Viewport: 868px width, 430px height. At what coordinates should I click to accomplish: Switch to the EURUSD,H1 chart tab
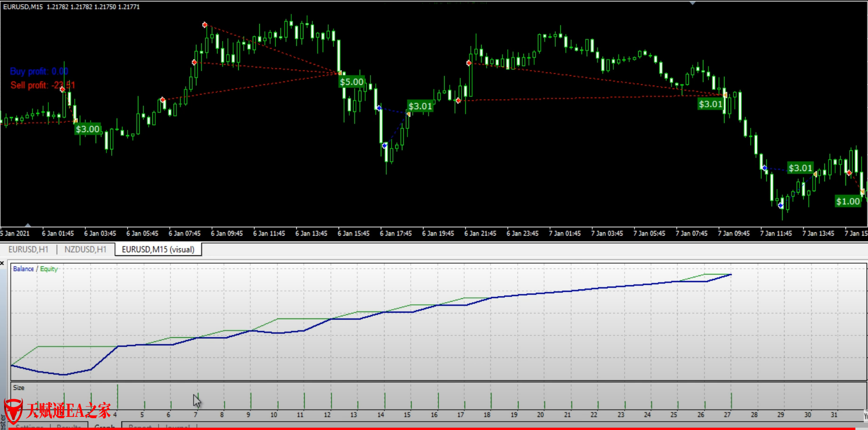[28, 249]
